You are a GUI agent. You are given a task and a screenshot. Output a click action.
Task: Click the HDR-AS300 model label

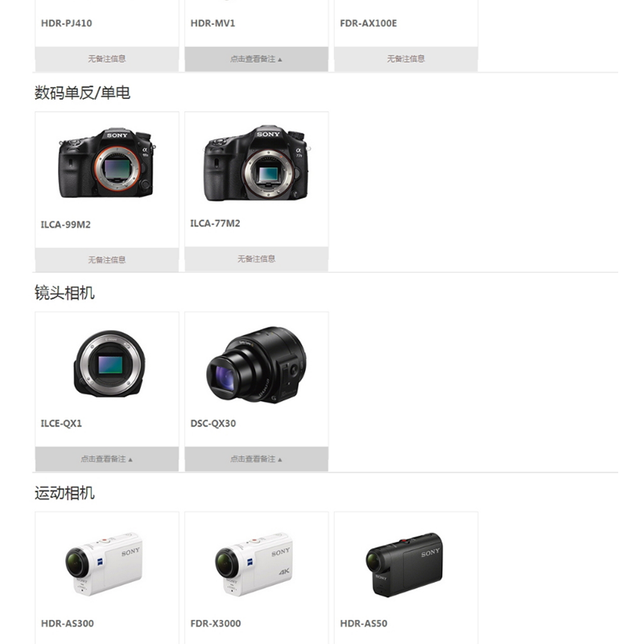pos(68,623)
